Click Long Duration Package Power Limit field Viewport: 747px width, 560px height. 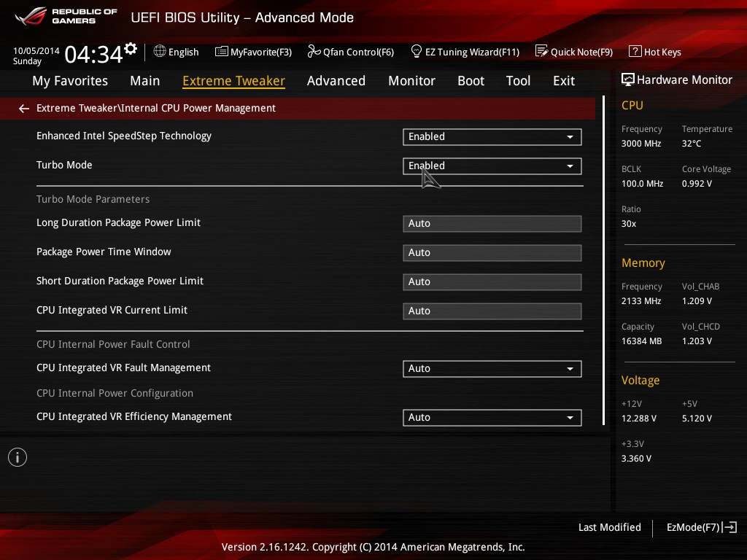pyautogui.click(x=492, y=223)
